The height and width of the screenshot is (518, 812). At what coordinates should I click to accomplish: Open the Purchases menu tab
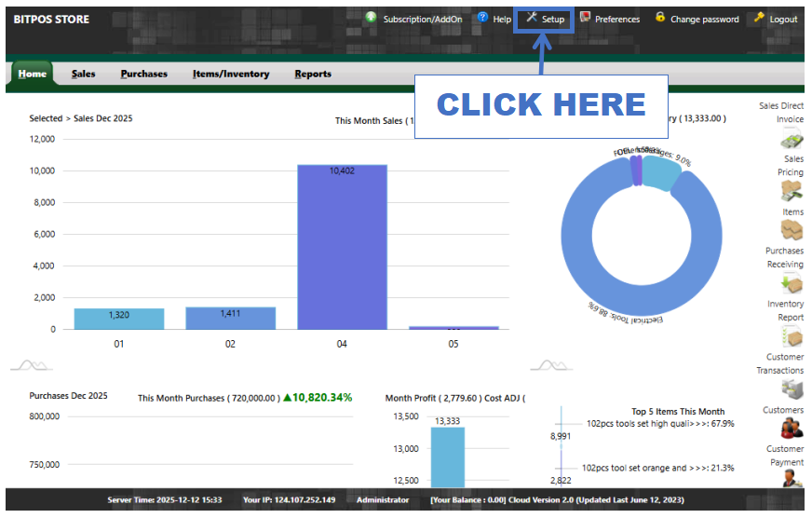click(x=143, y=75)
